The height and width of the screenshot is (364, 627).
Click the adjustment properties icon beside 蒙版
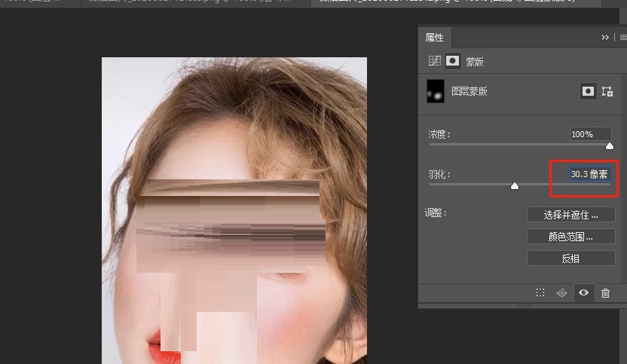pyautogui.click(x=434, y=62)
